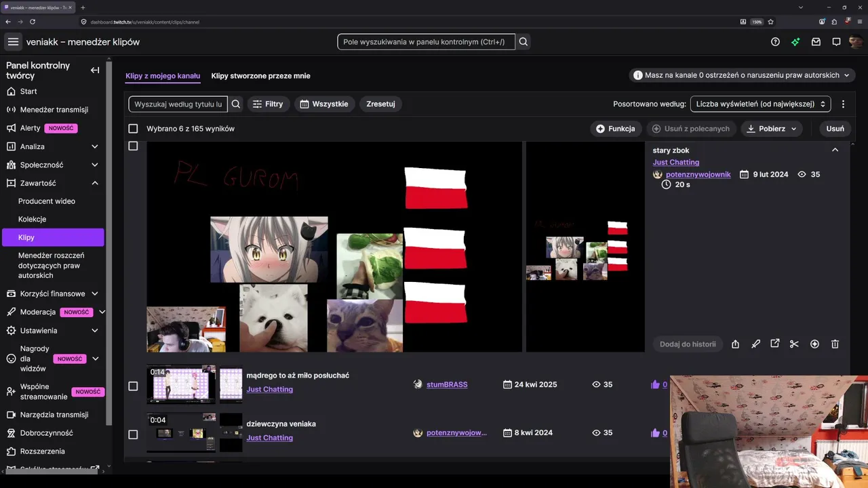Screen dimensions: 868x488
Task: Open the inbox icon in header
Action: [x=816, y=42]
